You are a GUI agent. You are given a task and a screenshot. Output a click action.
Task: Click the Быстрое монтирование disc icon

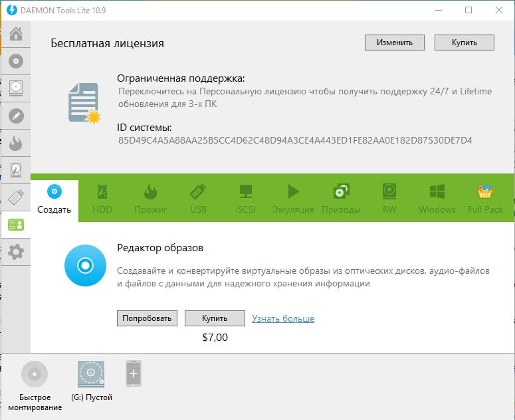click(35, 374)
